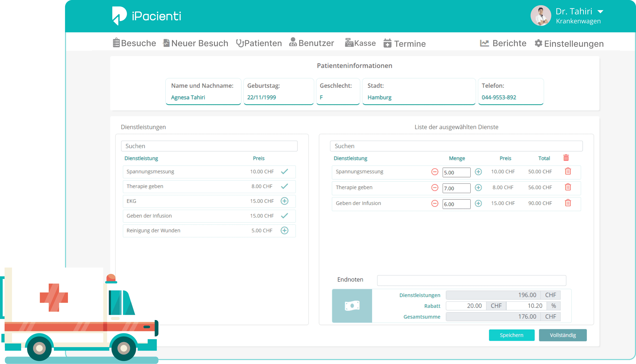Deselect Spannungsmessung checkmark in services list

coord(284,171)
